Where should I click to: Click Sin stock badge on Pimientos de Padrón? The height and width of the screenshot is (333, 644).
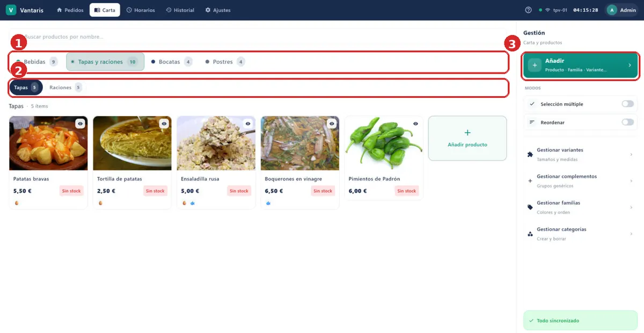(407, 191)
